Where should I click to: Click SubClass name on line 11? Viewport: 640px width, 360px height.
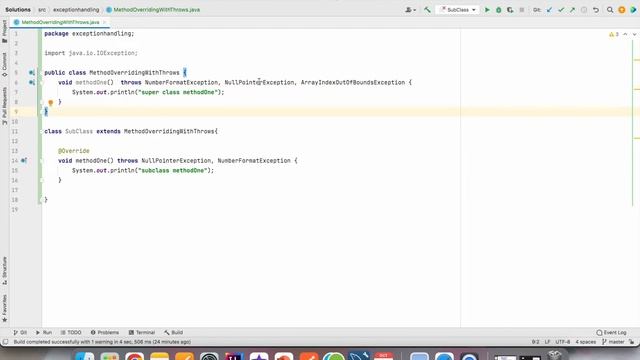point(79,131)
